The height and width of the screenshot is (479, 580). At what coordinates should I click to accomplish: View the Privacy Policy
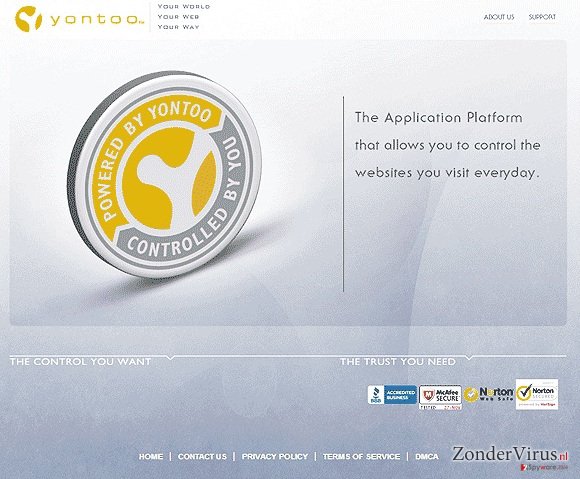(x=274, y=456)
